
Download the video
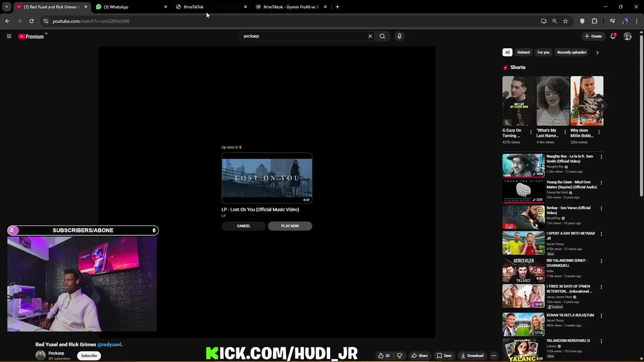(x=472, y=355)
